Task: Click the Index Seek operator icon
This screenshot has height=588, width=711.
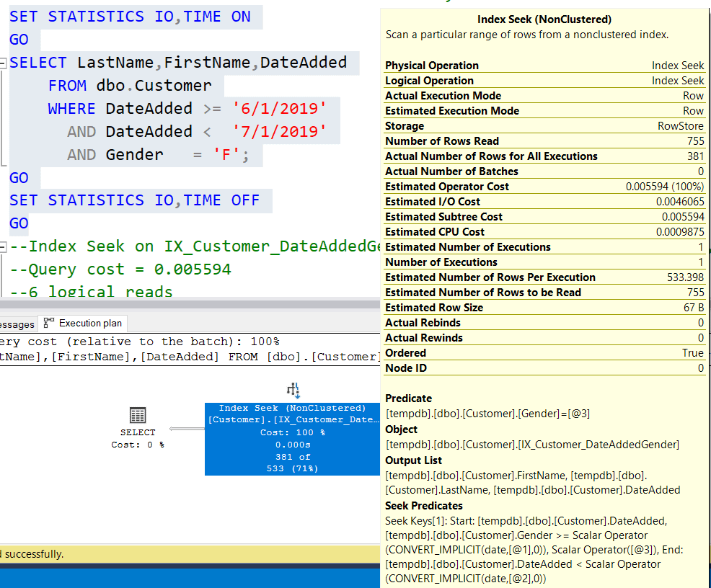Action: [293, 391]
